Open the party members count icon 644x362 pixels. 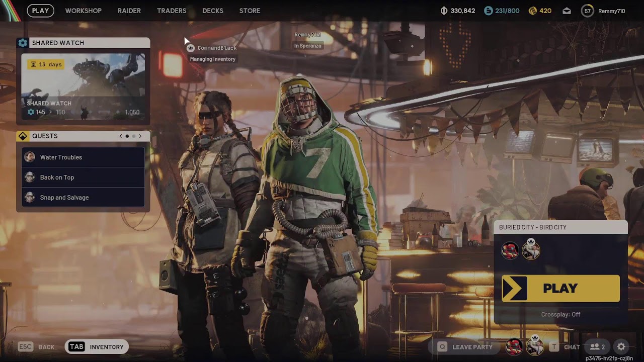click(597, 347)
